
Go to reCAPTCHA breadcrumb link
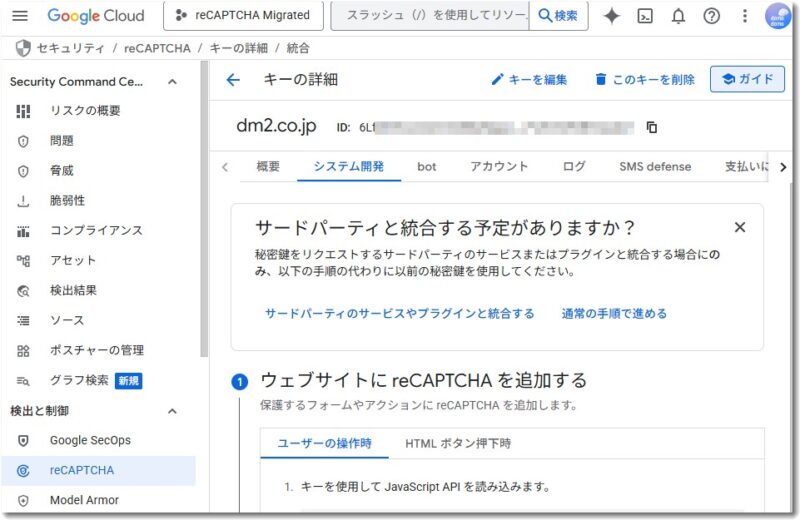click(157, 48)
